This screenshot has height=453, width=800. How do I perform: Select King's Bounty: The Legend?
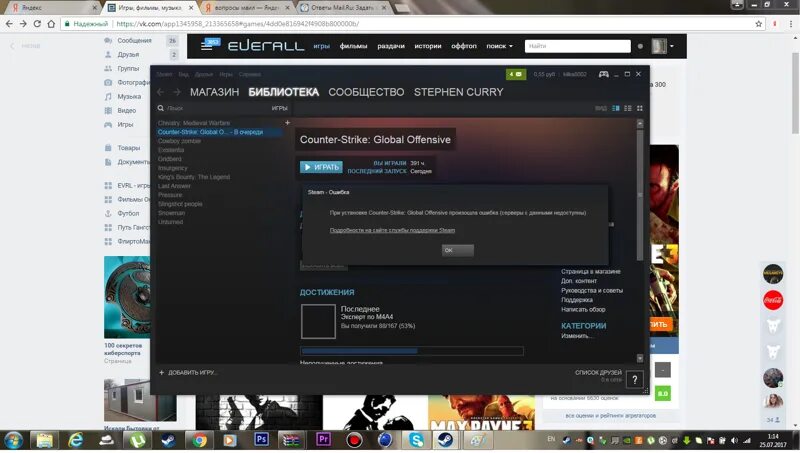tap(194, 177)
